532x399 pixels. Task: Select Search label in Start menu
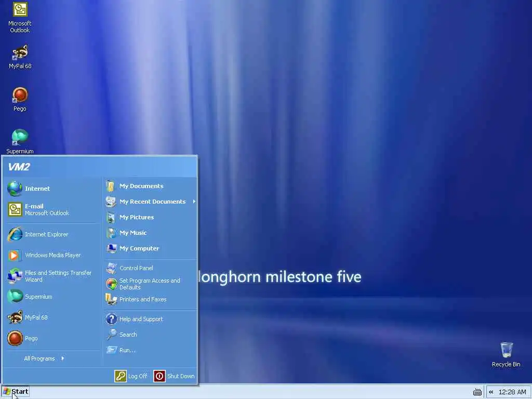[128, 335]
